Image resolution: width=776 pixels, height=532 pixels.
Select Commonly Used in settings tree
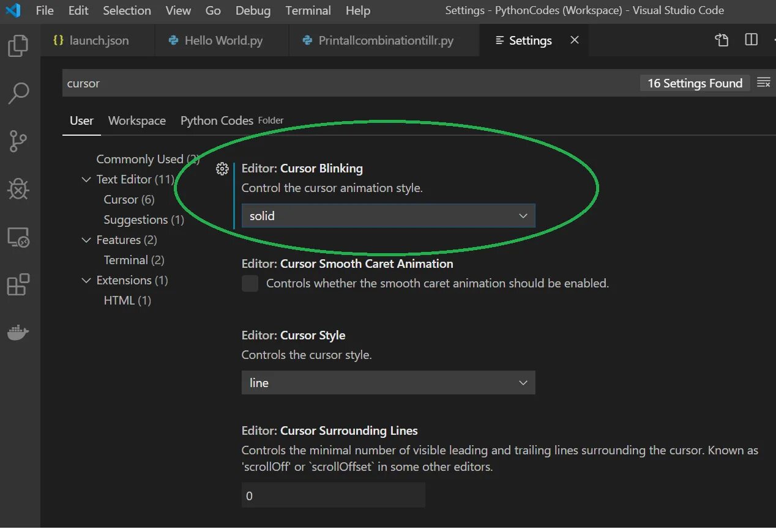click(148, 159)
